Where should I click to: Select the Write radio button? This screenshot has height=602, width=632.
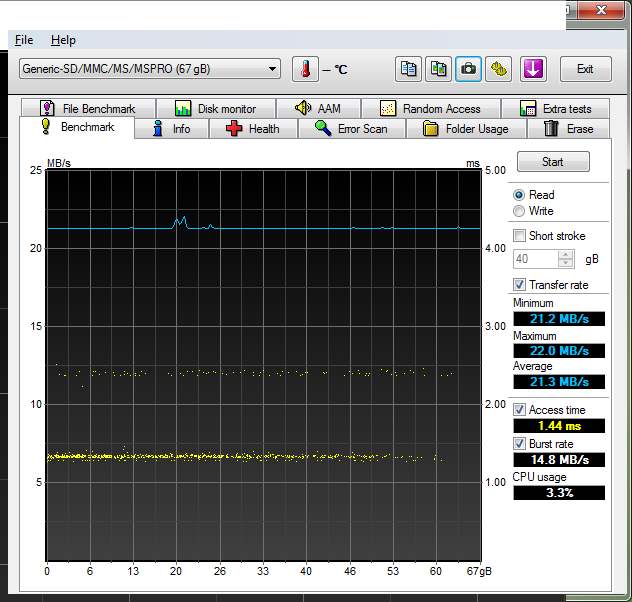coord(518,211)
